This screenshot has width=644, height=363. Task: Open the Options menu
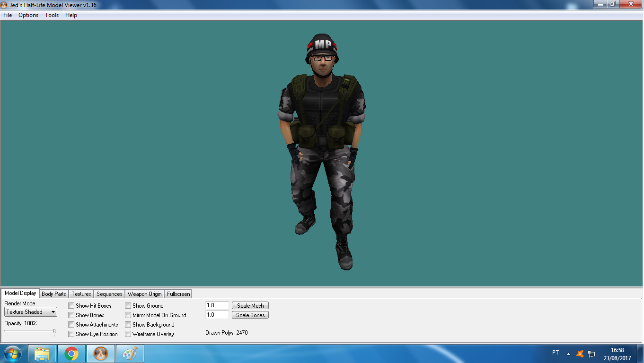pyautogui.click(x=28, y=15)
